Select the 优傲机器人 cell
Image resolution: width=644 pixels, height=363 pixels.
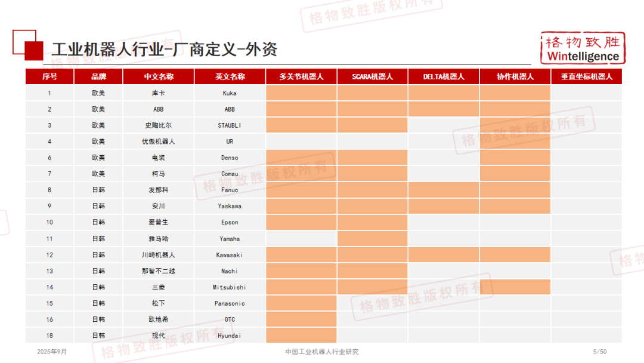159,141
